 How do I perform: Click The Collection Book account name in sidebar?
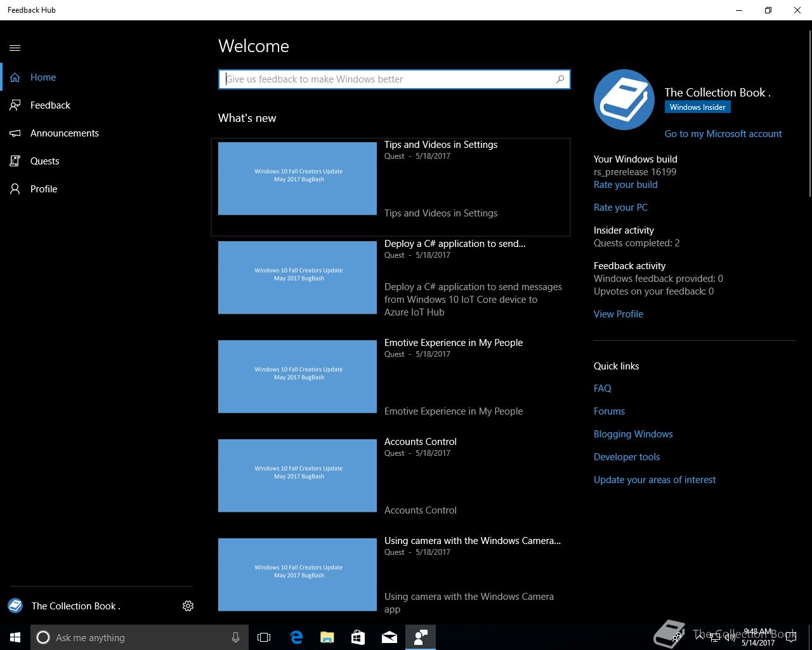[76, 606]
